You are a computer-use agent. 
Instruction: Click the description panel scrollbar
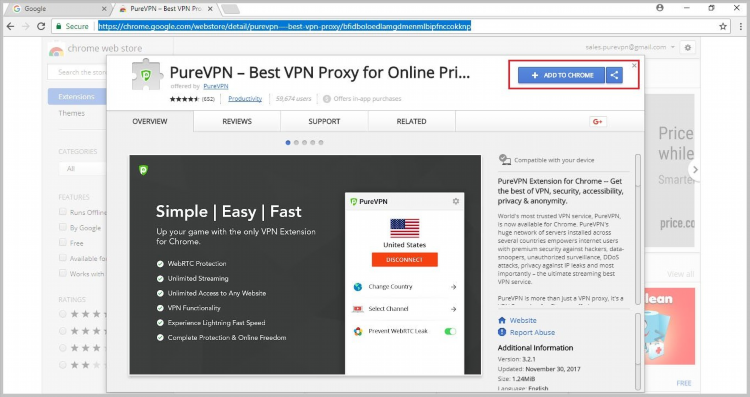(637, 229)
